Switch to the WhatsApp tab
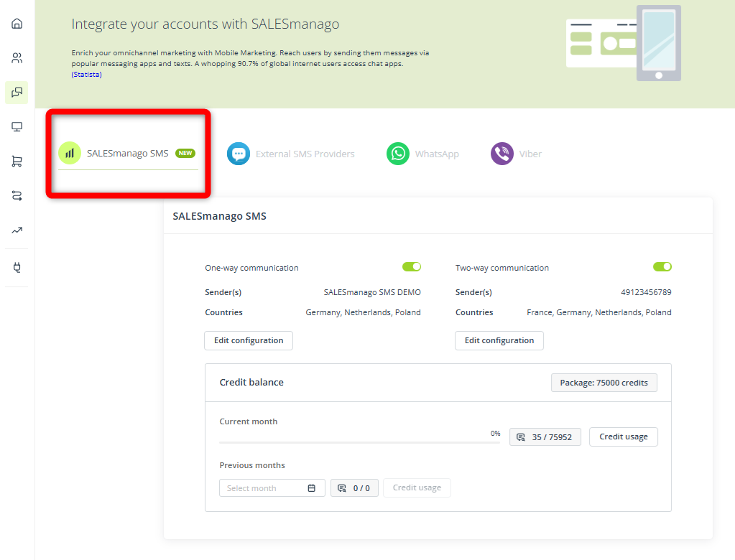735x560 pixels. (x=422, y=154)
